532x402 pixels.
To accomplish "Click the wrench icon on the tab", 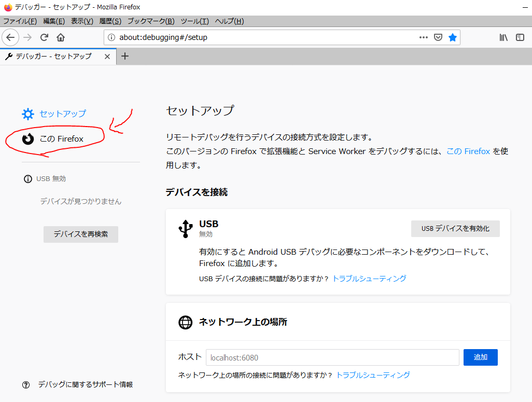I will click(x=9, y=57).
